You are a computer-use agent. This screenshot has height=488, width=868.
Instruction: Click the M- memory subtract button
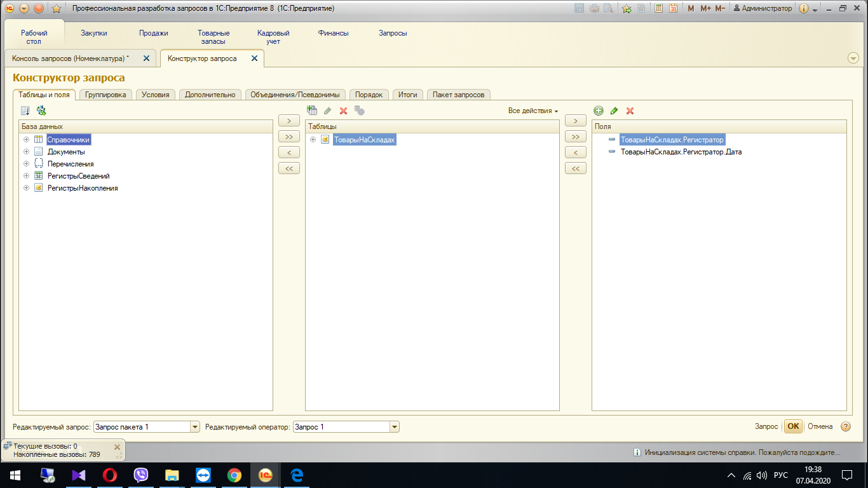(x=720, y=8)
